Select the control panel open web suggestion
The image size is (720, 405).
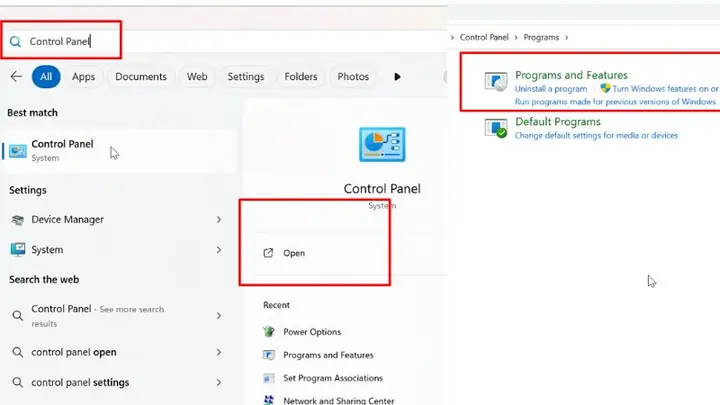(x=116, y=352)
